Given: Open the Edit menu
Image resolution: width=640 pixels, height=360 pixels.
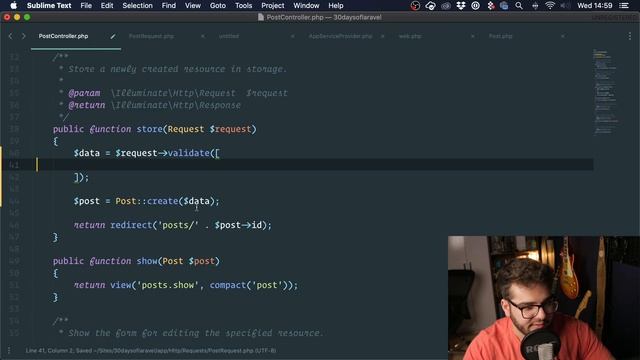Looking at the screenshot, I should (x=107, y=6).
